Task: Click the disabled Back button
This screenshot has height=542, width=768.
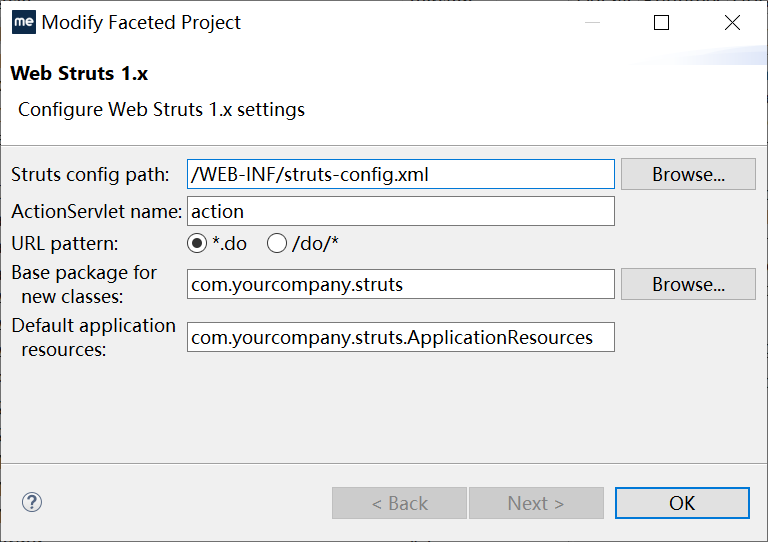Action: click(x=399, y=503)
